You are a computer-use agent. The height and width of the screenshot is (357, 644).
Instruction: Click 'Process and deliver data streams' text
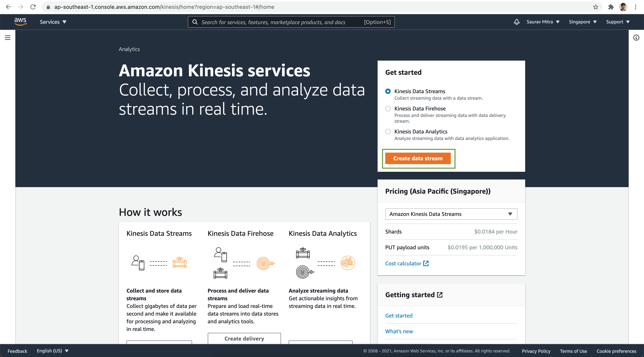pos(238,294)
